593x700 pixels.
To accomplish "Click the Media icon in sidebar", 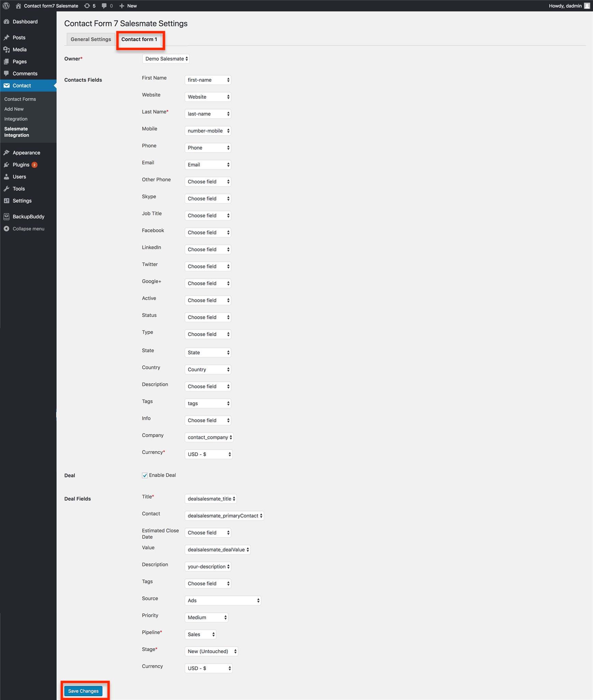I will (6, 50).
